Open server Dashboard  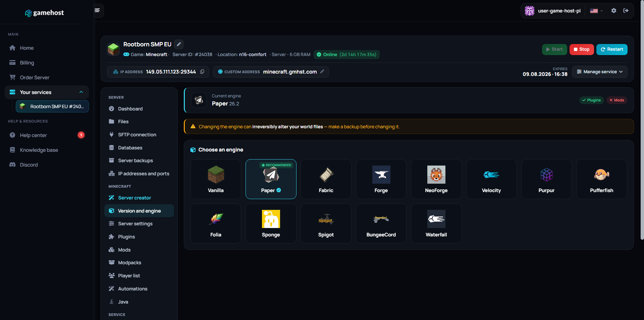(139, 109)
